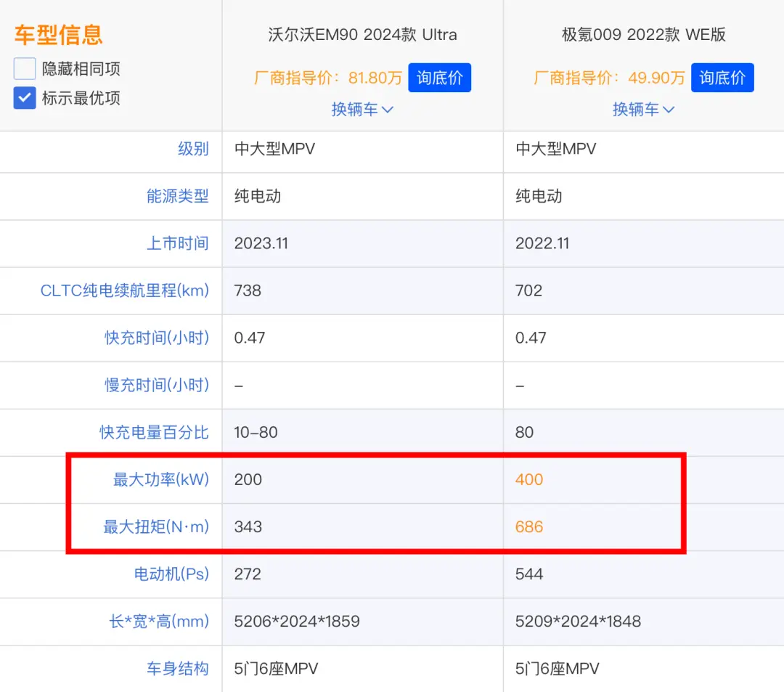The height and width of the screenshot is (692, 784).
Task: Click the 快充时间(小时) row label
Action: point(157,338)
